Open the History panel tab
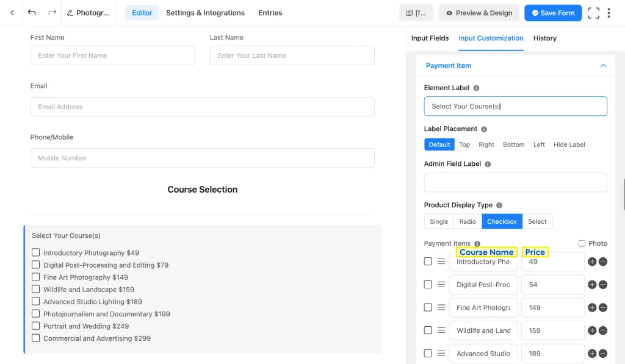This screenshot has height=364, width=625. click(x=544, y=38)
